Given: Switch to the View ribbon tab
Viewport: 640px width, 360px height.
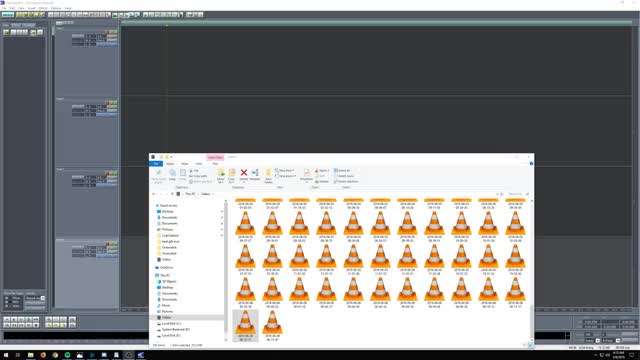Looking at the screenshot, I should (x=199, y=164).
